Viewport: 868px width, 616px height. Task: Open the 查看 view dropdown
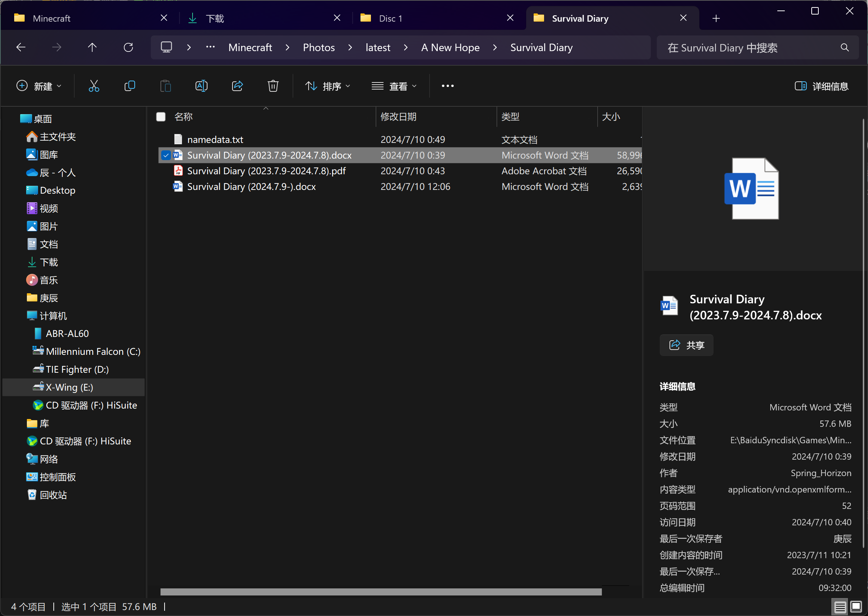point(394,86)
